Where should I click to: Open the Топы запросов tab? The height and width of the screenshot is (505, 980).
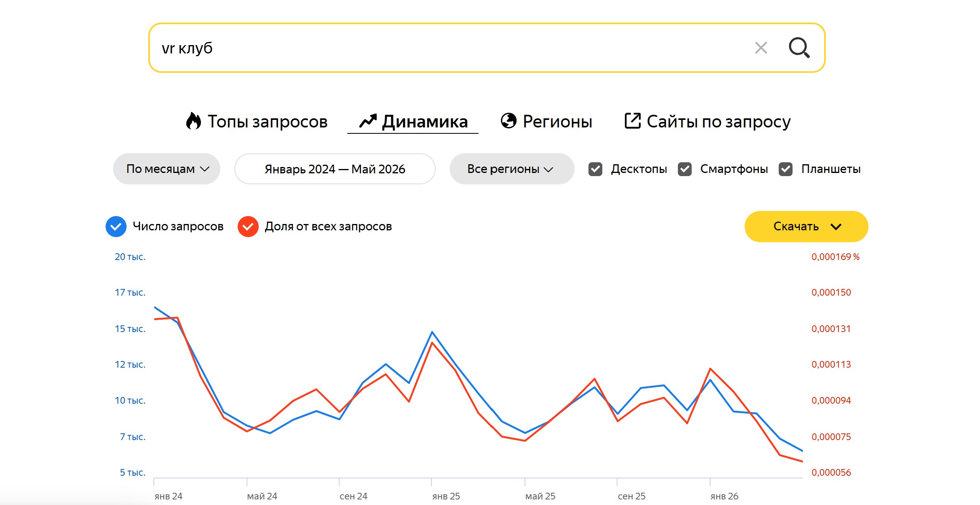click(x=257, y=121)
